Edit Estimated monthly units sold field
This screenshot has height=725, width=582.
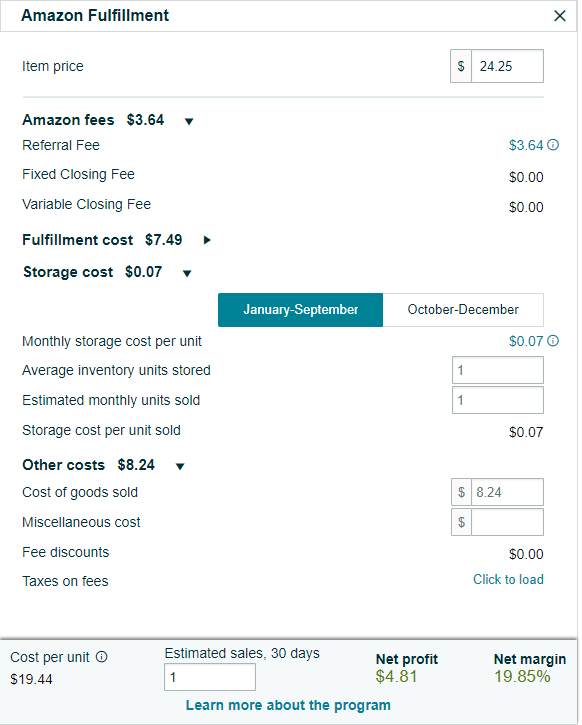498,400
